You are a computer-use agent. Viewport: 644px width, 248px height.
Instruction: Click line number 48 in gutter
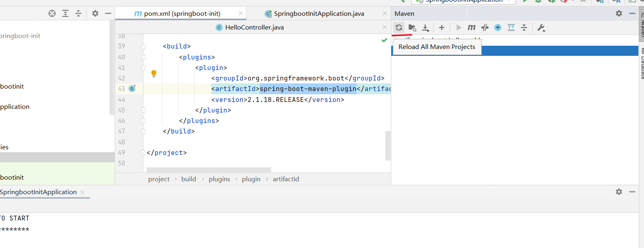(122, 142)
